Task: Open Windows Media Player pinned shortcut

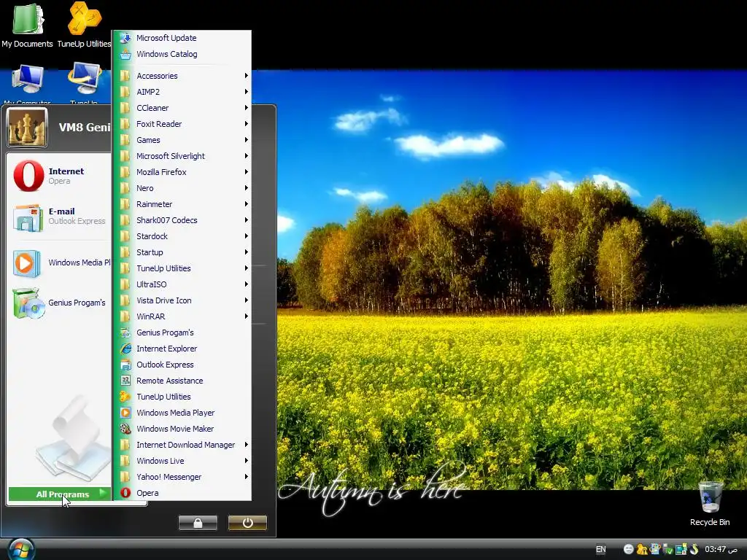Action: [x=59, y=262]
